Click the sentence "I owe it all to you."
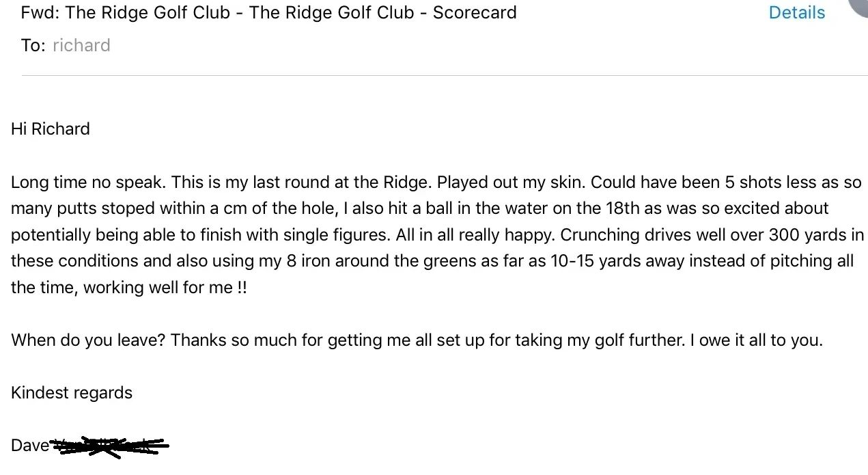Screen dimensions: 868x475 (756, 340)
